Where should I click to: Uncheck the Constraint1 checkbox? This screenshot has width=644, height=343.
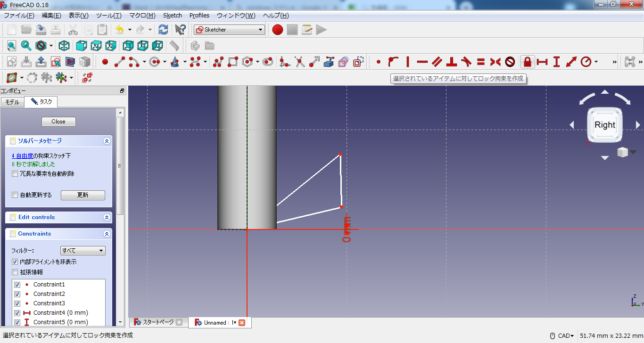pos(17,285)
